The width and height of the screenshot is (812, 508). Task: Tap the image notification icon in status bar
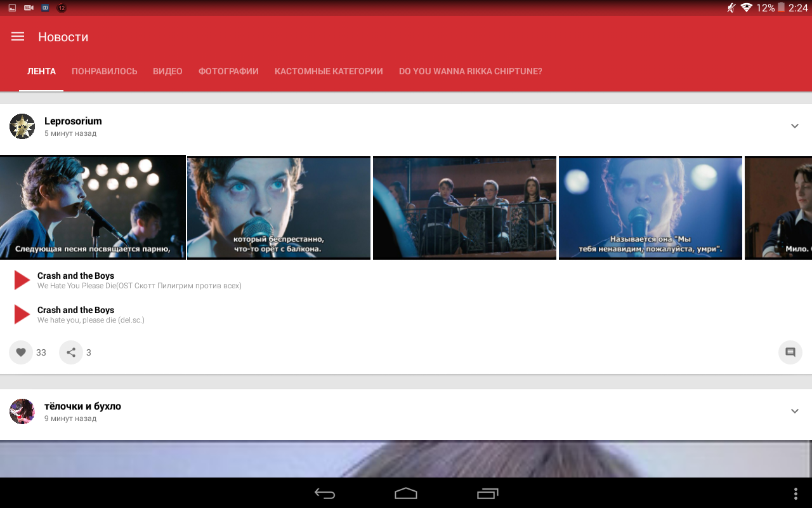(12, 8)
